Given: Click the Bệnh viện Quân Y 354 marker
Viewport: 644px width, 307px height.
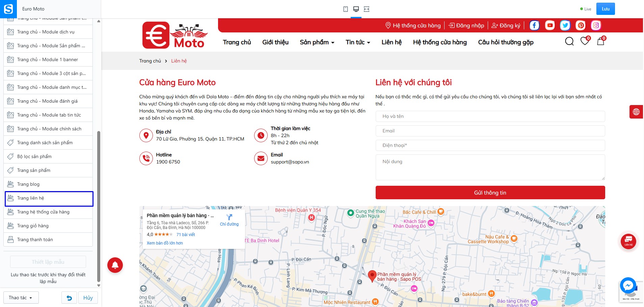Looking at the screenshot, I should (312, 218).
